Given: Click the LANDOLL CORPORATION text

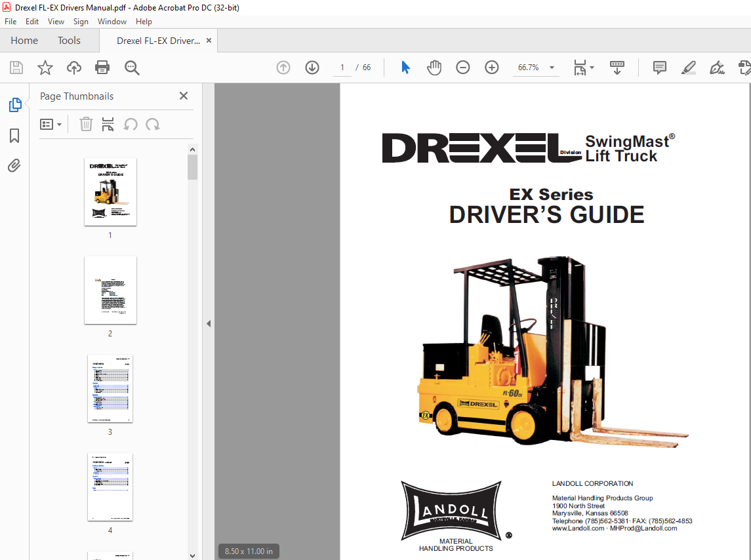Looking at the screenshot, I should coord(592,483).
